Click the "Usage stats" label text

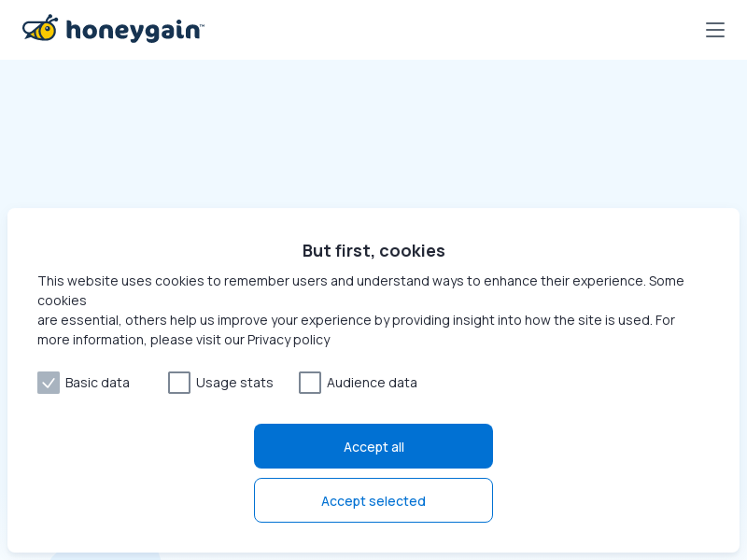coord(234,383)
